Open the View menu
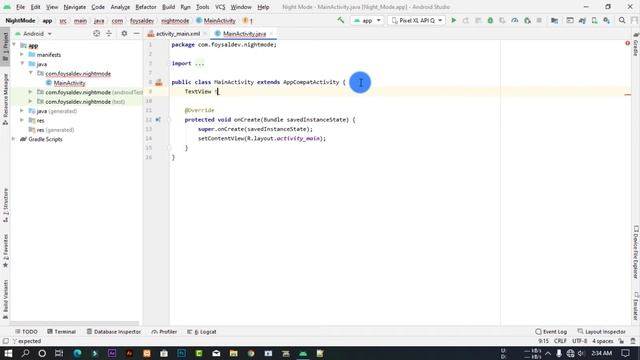Image resolution: width=640 pixels, height=360 pixels. [52, 7]
